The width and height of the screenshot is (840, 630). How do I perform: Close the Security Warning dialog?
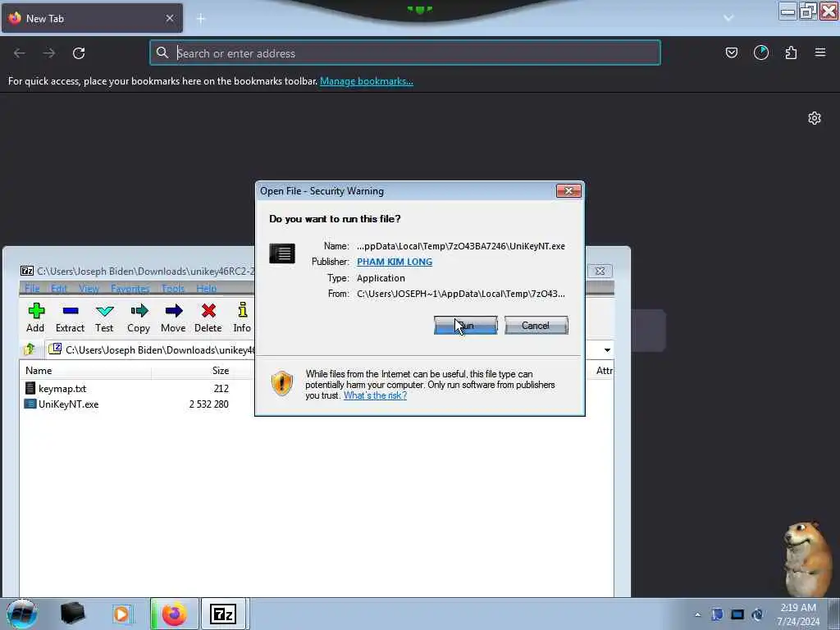(568, 191)
